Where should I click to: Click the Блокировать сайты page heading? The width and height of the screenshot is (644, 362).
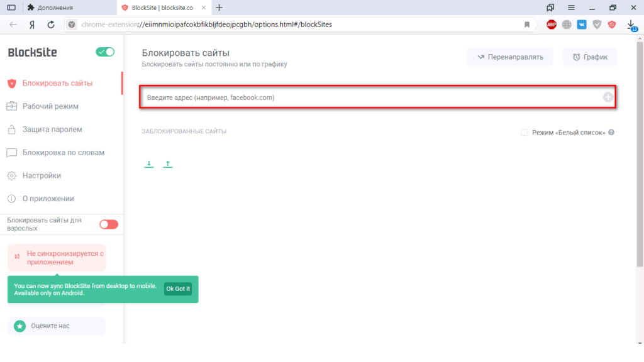coord(186,53)
